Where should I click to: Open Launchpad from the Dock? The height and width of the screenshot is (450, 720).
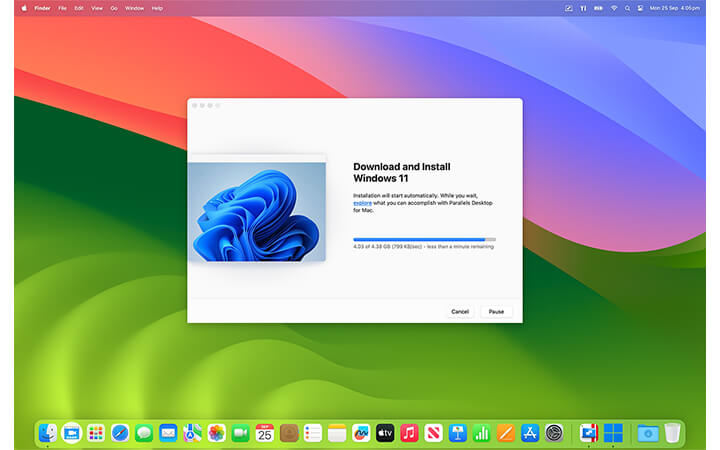point(96,433)
